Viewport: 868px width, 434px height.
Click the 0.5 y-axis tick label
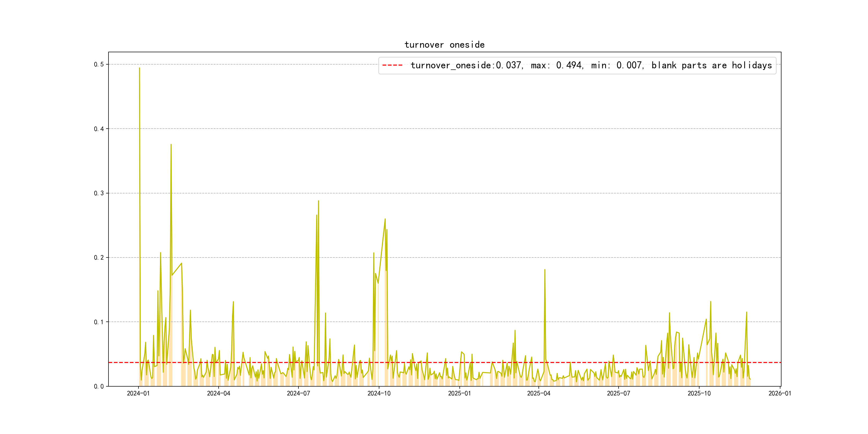point(99,64)
